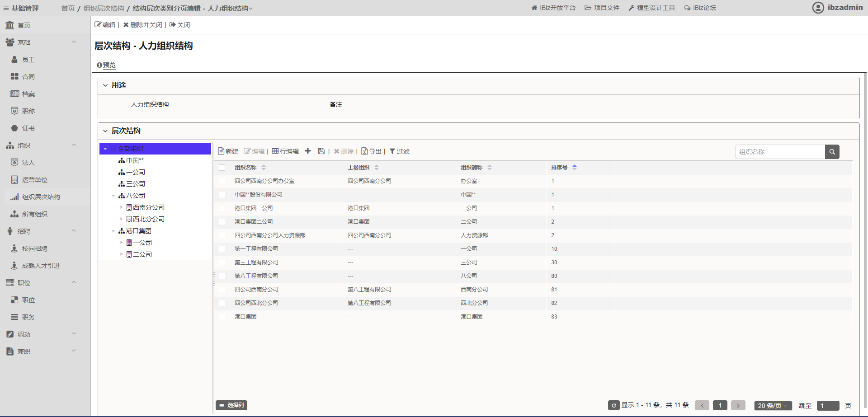Open 校园招聘 sidebar item
This screenshot has height=417, width=868.
[x=35, y=248]
